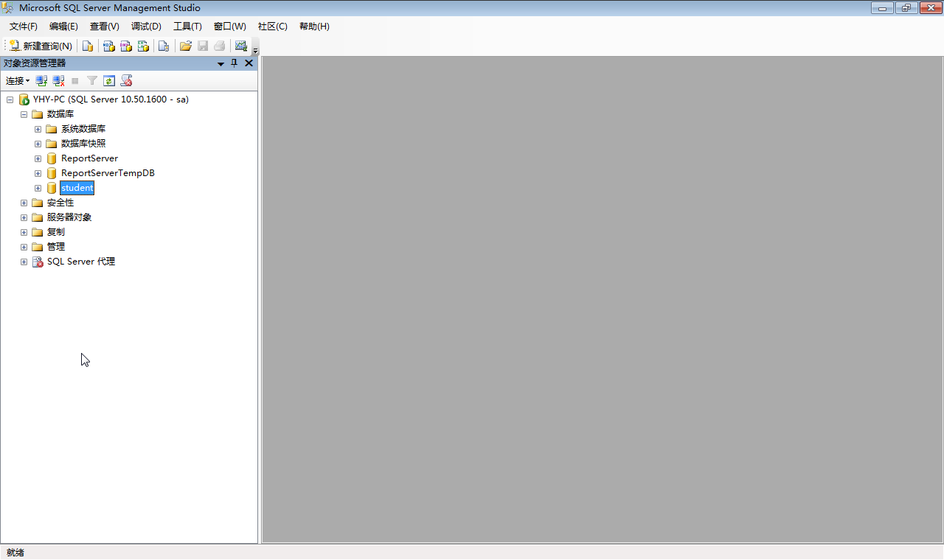Screen dimensions: 944x560
Task: Select the 数据库快照 tree item
Action: [x=83, y=144]
